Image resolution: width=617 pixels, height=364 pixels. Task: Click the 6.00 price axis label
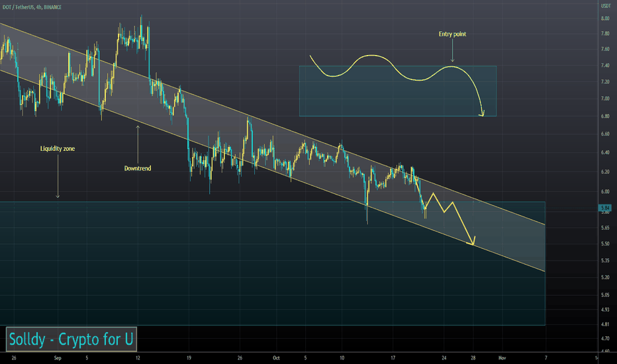click(x=605, y=192)
